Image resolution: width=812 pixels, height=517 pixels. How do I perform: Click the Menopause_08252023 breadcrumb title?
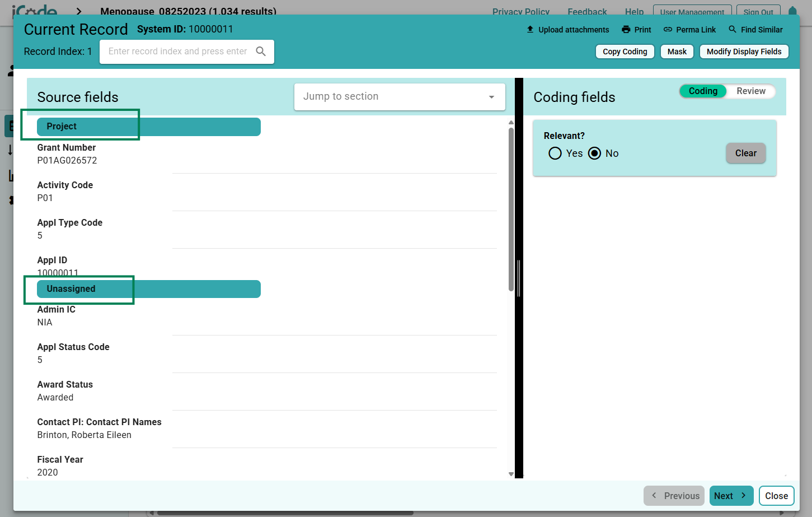pyautogui.click(x=188, y=11)
